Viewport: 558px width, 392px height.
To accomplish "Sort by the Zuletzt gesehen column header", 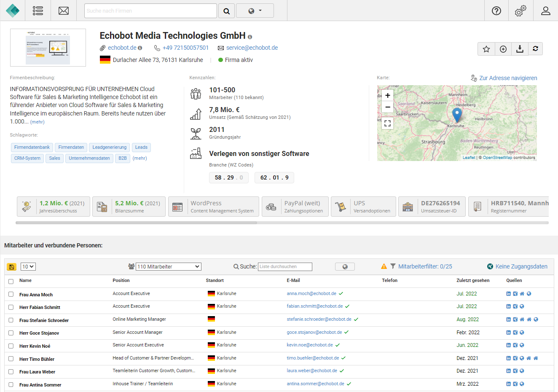I will coord(473,280).
